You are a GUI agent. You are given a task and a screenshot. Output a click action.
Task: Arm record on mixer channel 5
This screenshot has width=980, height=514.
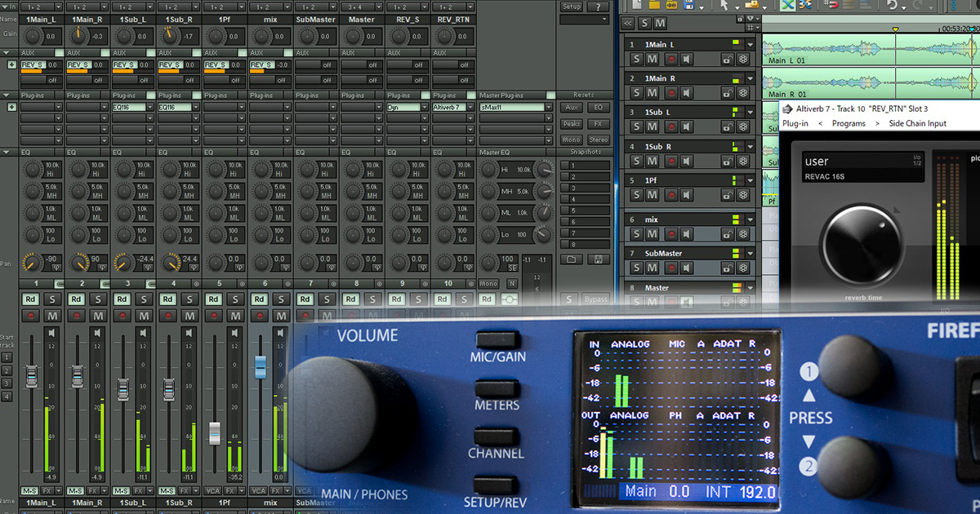point(213,316)
